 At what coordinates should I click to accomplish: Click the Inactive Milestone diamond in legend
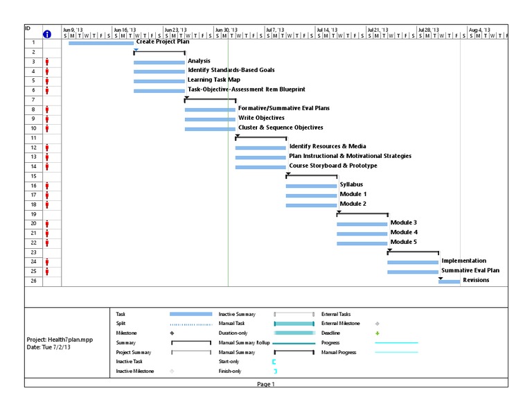pyautogui.click(x=172, y=371)
